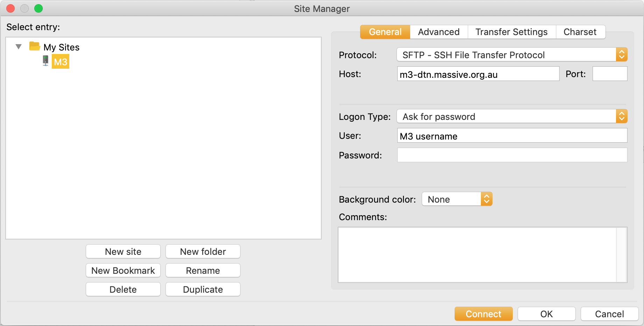Open the Logon Type dropdown
The width and height of the screenshot is (644, 326).
tap(511, 116)
